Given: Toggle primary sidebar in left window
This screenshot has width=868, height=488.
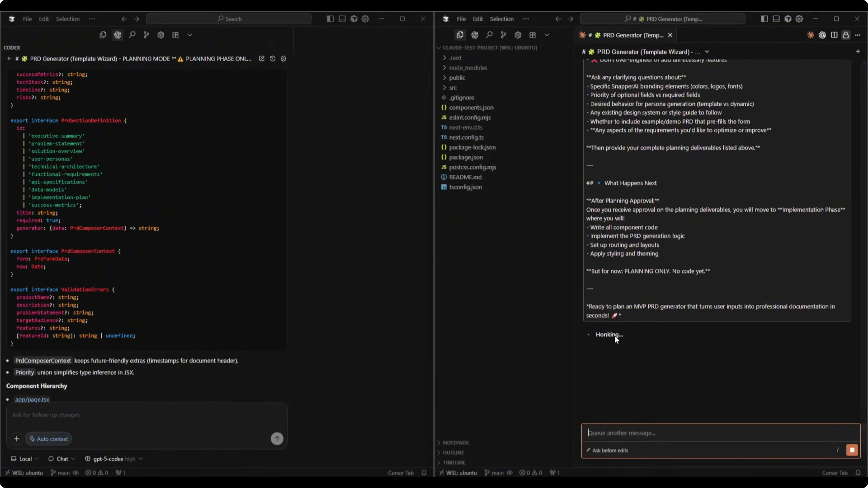Looking at the screenshot, I should coord(330,19).
